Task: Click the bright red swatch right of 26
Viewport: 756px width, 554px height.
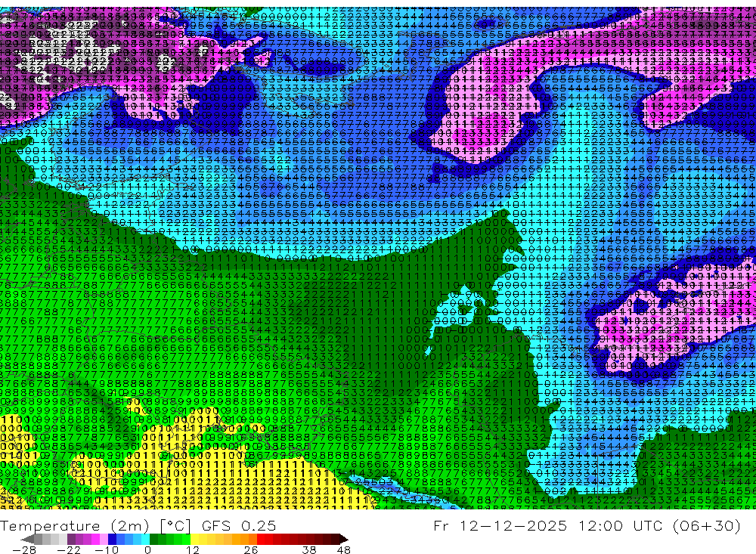Action: [x=261, y=539]
